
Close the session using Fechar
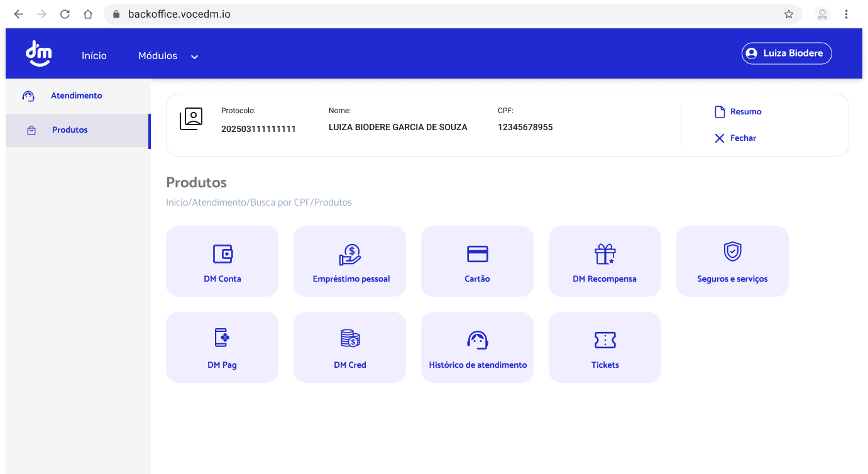735,138
